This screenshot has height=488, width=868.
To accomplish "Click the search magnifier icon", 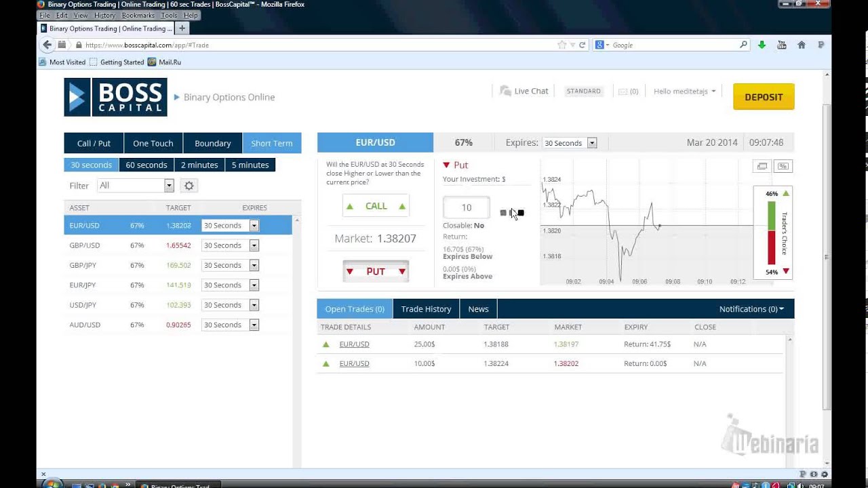I will (x=743, y=45).
